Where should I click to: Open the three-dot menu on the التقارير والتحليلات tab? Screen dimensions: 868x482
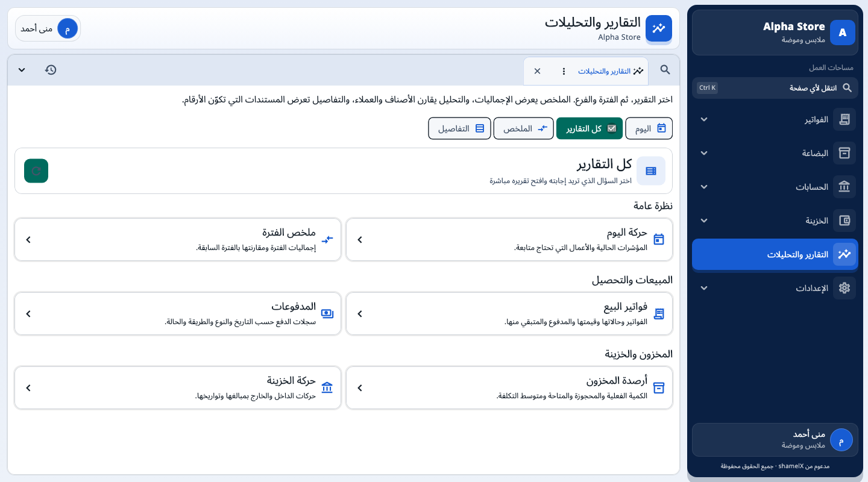pos(564,71)
